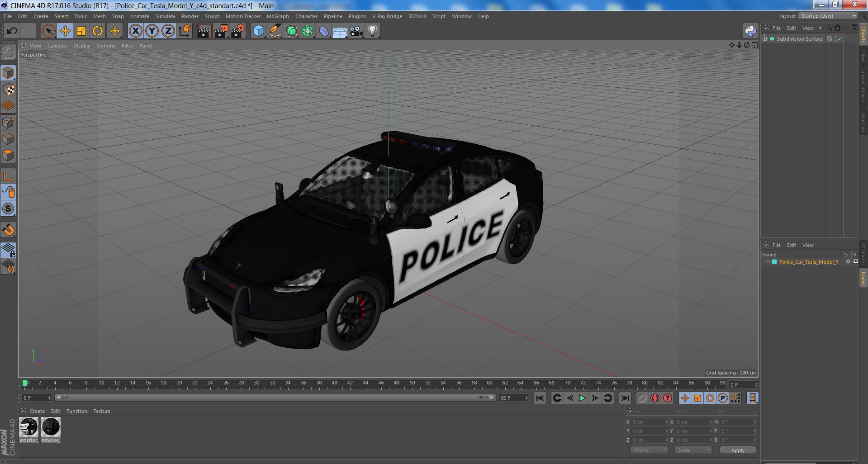Image resolution: width=868 pixels, height=464 pixels.
Task: Click the end frame 90 F field
Action: (513, 398)
